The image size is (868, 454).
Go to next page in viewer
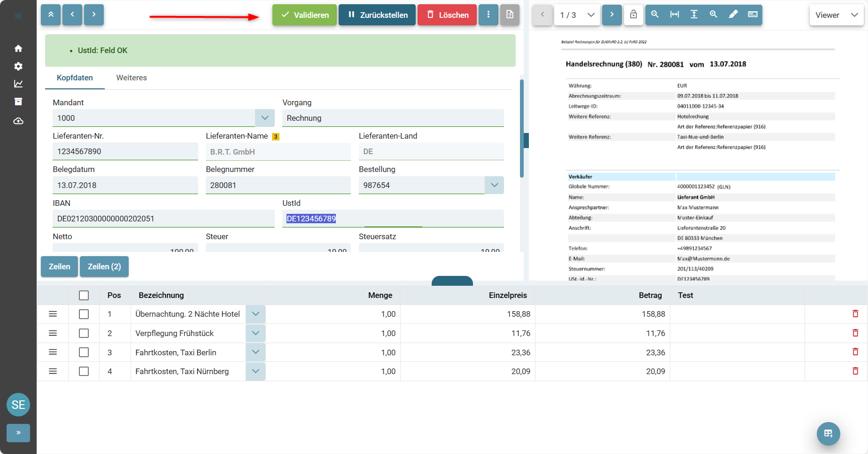coord(612,15)
